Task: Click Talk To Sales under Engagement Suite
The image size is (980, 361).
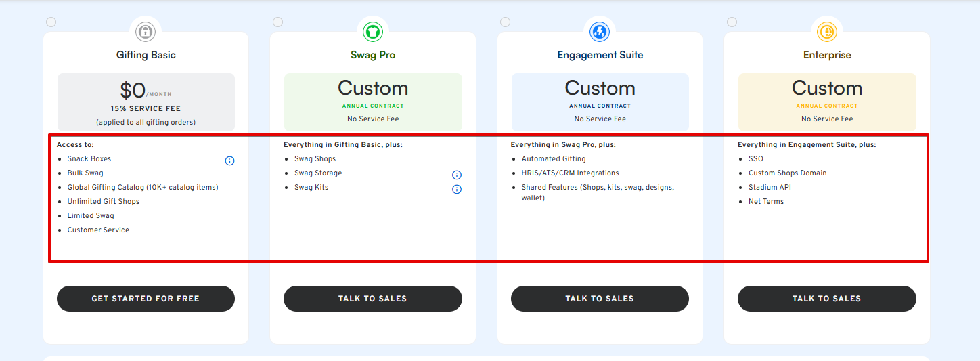Action: pyautogui.click(x=600, y=299)
